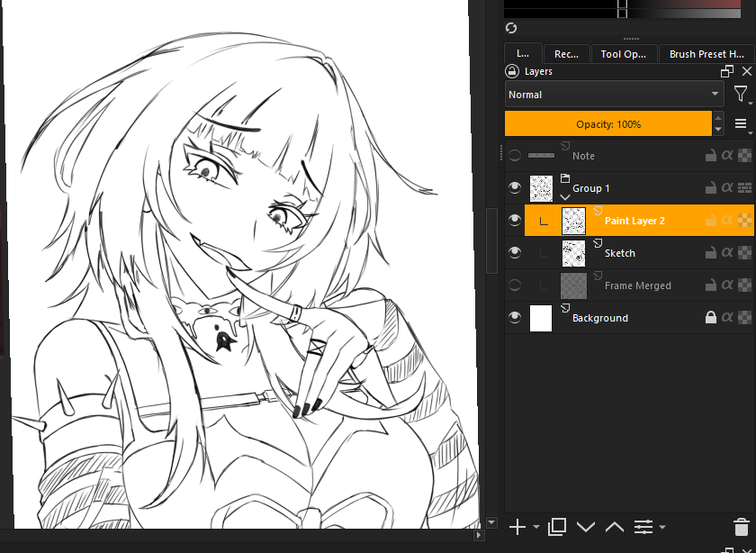
Task: Close the Layers docker panel
Action: coord(747,71)
